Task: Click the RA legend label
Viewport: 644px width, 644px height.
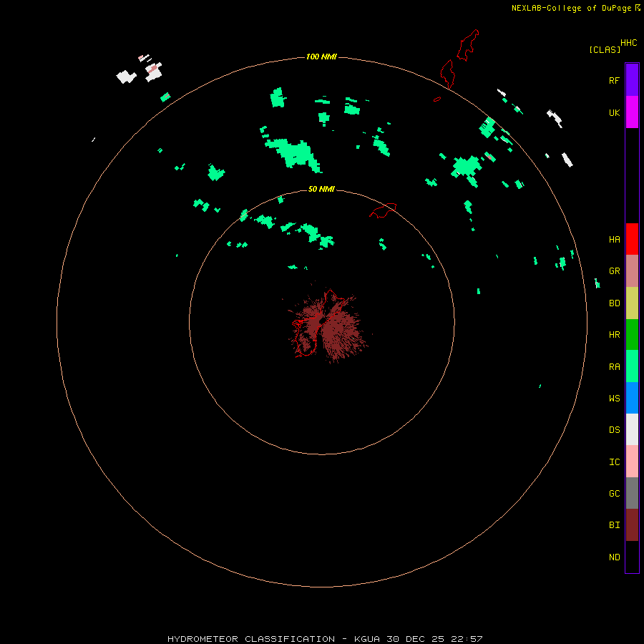Action: (614, 367)
